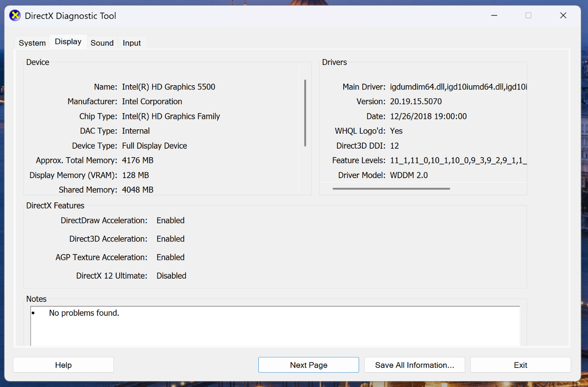Click the total memory value '4176 MB'
The width and height of the screenshot is (588, 387).
[x=138, y=160]
